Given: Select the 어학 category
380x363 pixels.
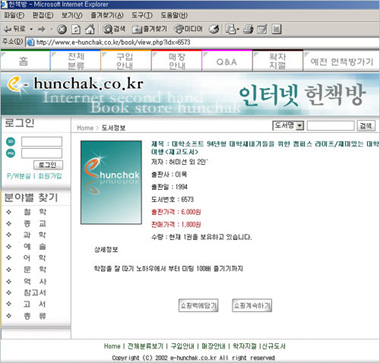Looking at the screenshot, I should click(35, 258).
